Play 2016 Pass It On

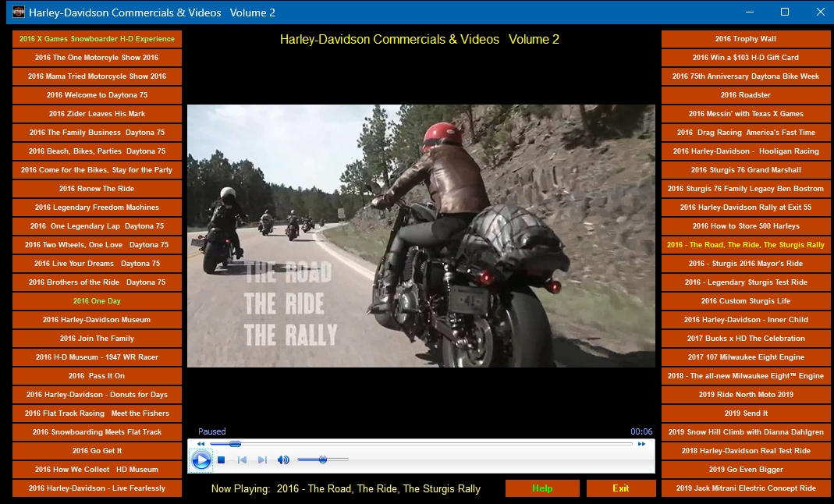point(97,375)
